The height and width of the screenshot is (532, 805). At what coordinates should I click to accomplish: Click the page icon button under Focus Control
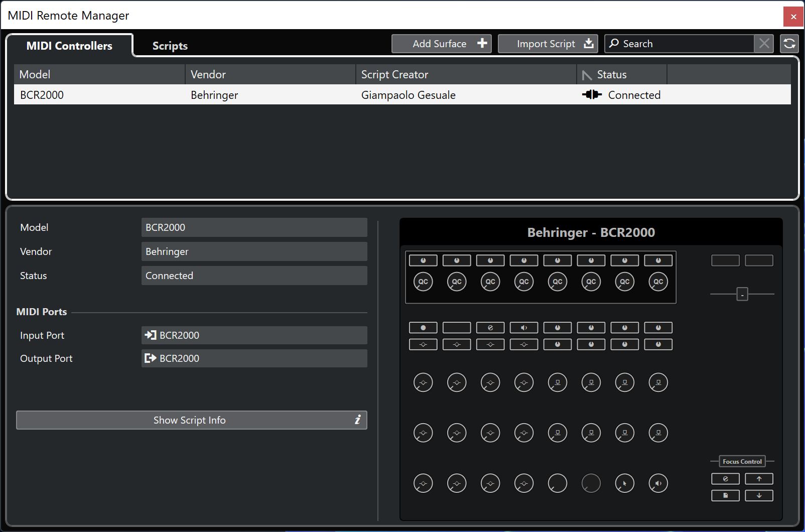click(725, 496)
